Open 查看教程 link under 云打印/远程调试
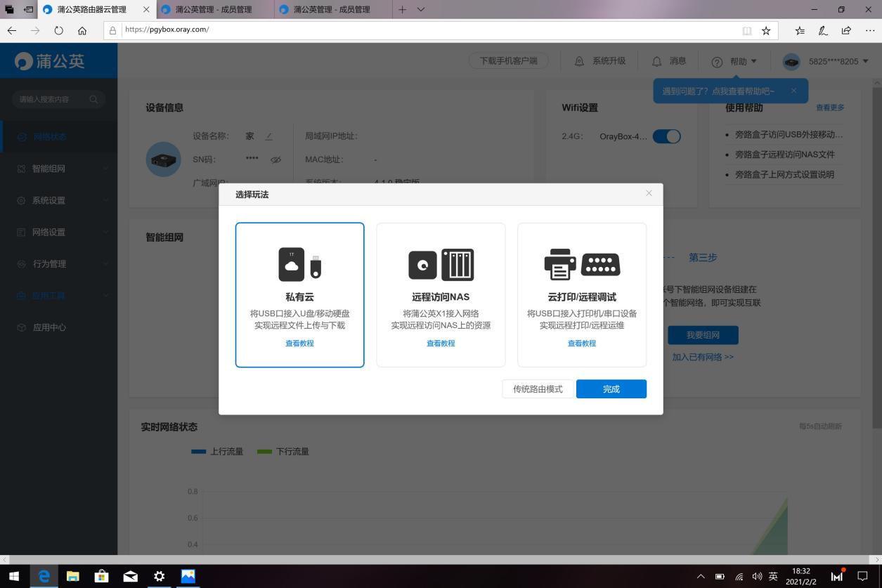882x588 pixels. [582, 344]
